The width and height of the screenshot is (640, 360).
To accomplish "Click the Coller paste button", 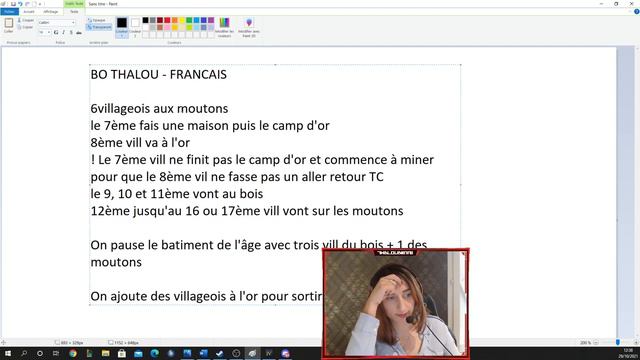I will [x=9, y=25].
